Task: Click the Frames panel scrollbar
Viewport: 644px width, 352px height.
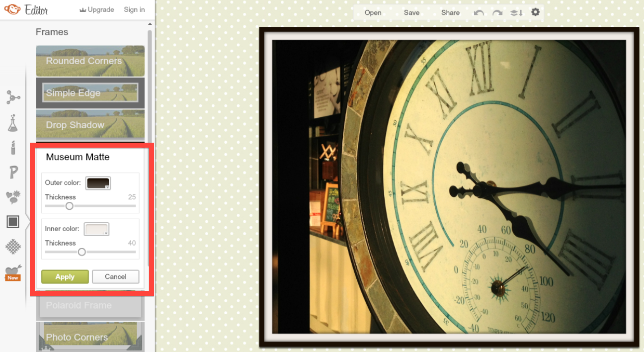Action: (x=150, y=149)
